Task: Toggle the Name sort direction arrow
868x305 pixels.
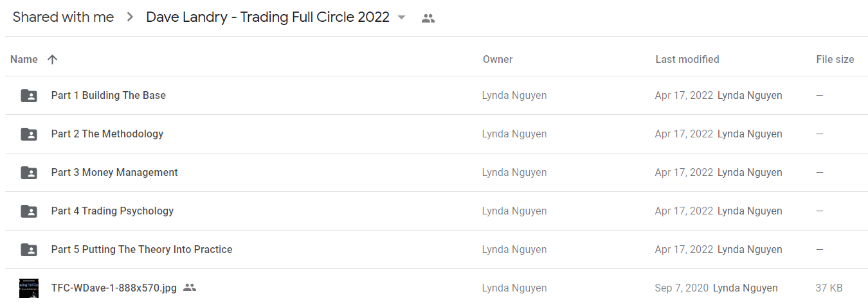Action: 53,59
